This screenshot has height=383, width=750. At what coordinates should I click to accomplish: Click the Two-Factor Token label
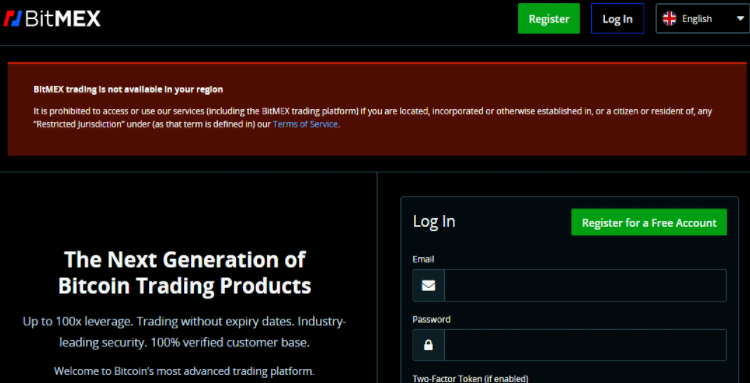click(x=470, y=379)
